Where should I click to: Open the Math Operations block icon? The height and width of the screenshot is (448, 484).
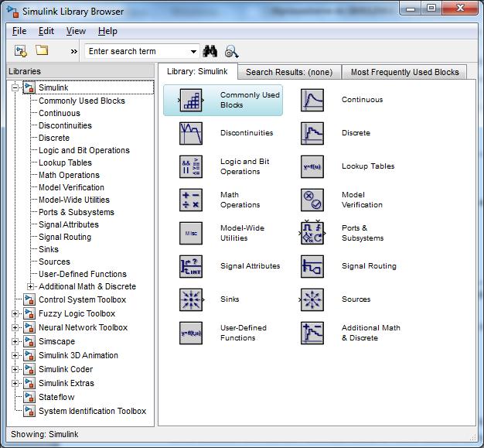[191, 200]
